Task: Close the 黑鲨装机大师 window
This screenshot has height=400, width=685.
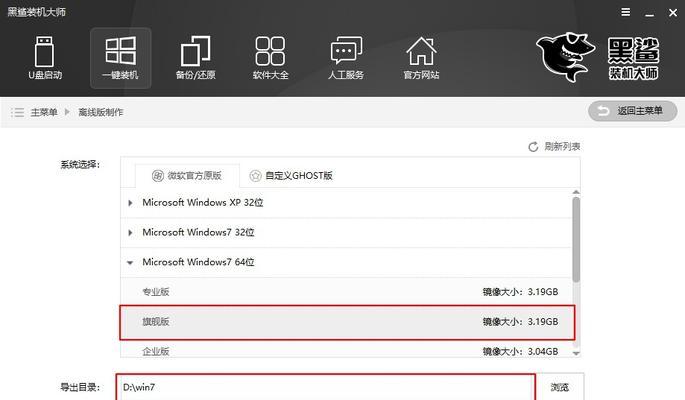Action: (x=673, y=13)
